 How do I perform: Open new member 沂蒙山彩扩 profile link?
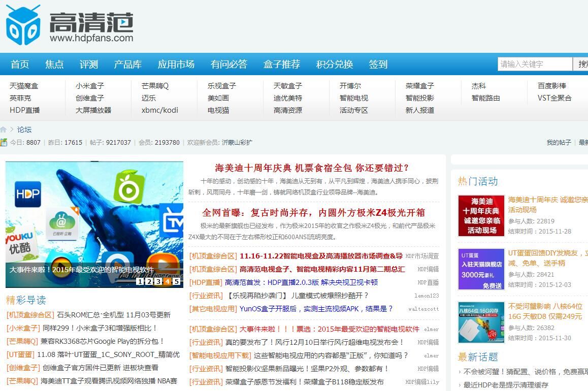tap(237, 143)
